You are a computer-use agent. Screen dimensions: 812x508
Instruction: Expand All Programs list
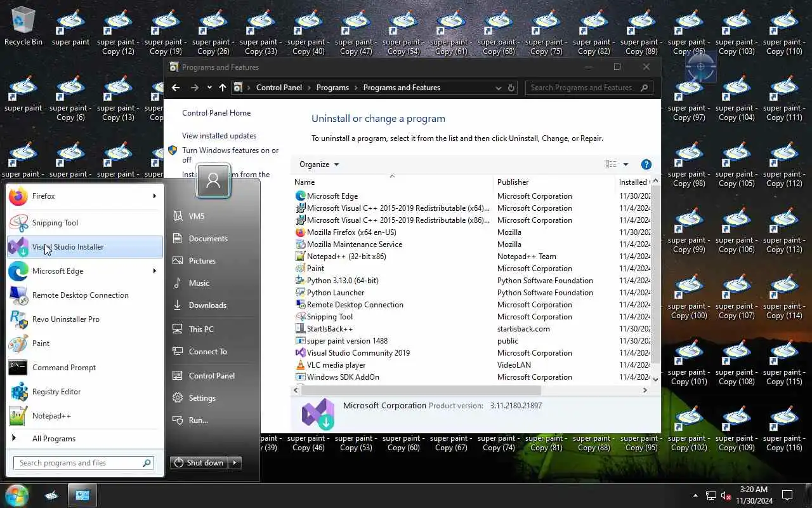coord(85,439)
